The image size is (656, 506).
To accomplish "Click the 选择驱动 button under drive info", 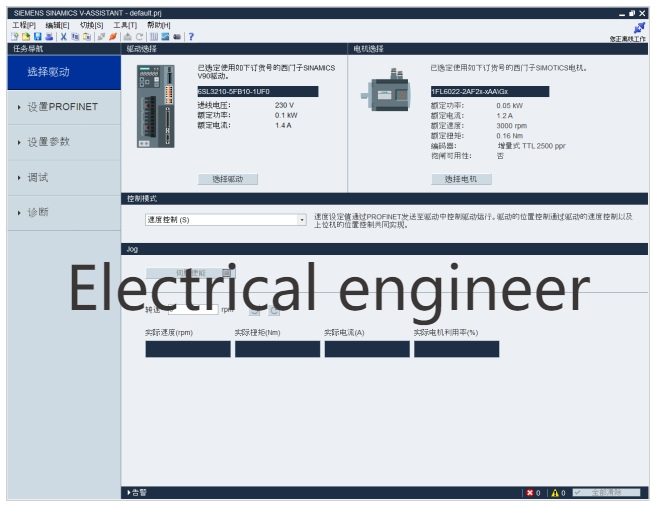I will coord(228,179).
